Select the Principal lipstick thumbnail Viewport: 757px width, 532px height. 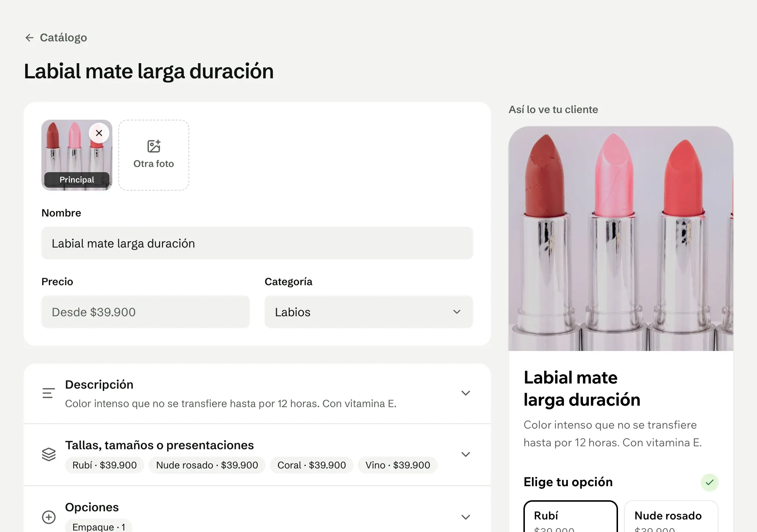(x=77, y=155)
